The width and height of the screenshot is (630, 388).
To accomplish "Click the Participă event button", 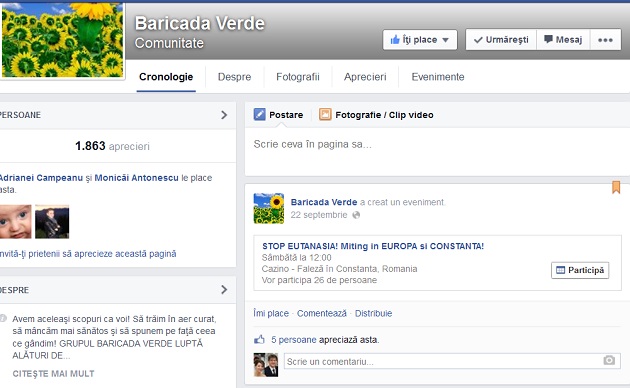I will 580,270.
